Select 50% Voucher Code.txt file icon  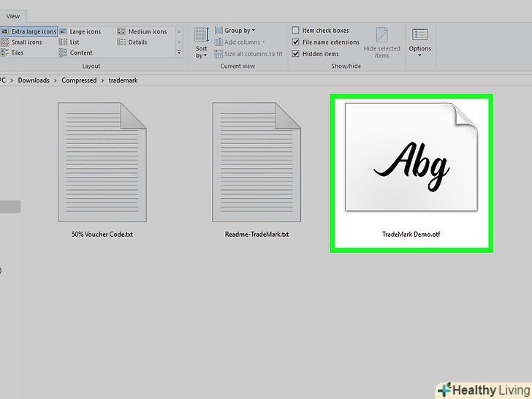(x=102, y=161)
